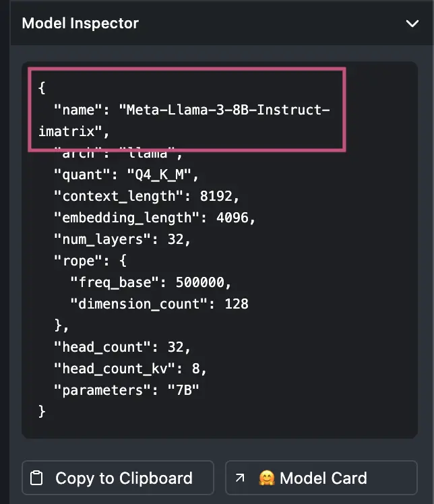Click the clipboard icon
Viewport: 434px width, 504px height.
coord(36,478)
